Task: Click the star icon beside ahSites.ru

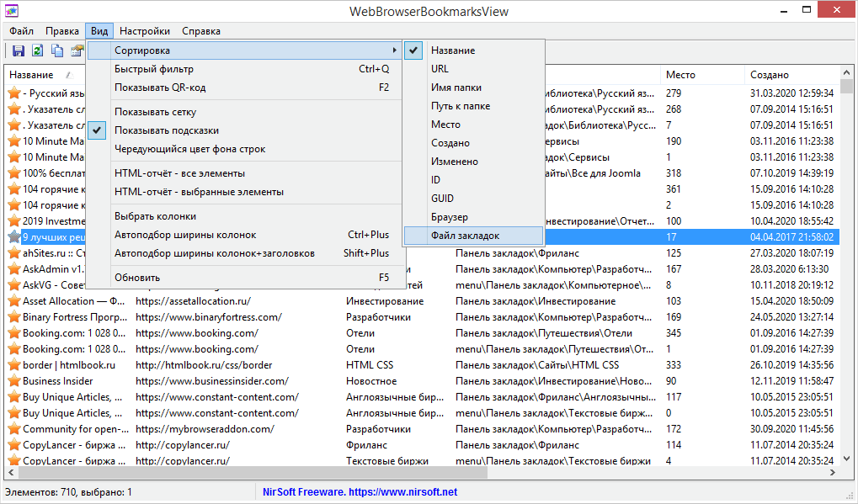Action: pyautogui.click(x=14, y=253)
